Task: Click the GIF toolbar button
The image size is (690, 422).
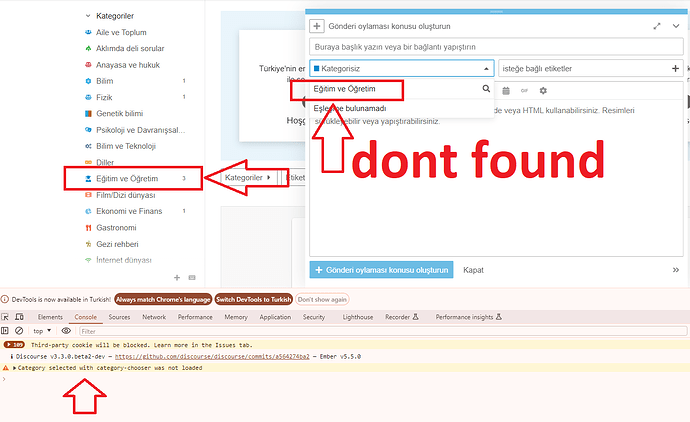Action: pyautogui.click(x=524, y=91)
